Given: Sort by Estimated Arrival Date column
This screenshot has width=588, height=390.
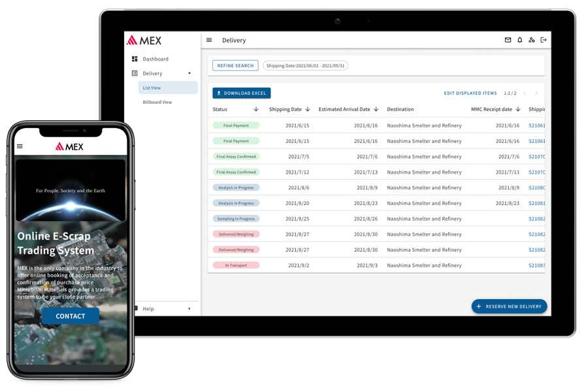Looking at the screenshot, I should [x=376, y=110].
